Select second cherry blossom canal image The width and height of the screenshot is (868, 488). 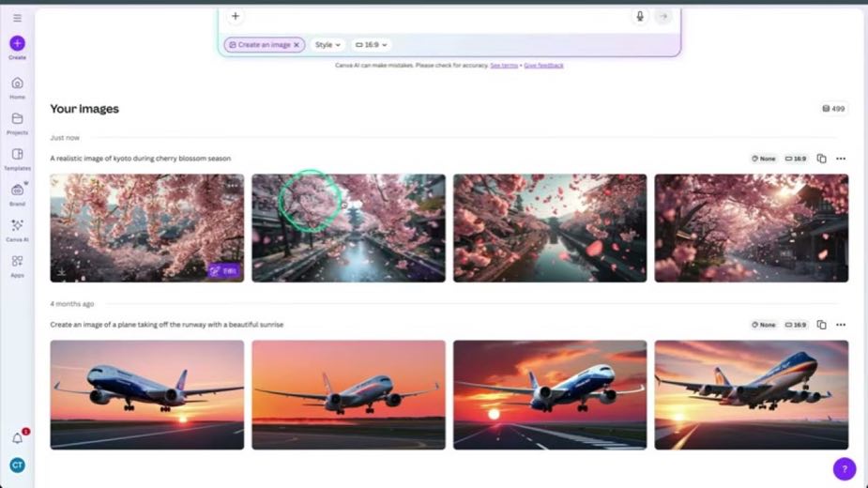click(348, 228)
